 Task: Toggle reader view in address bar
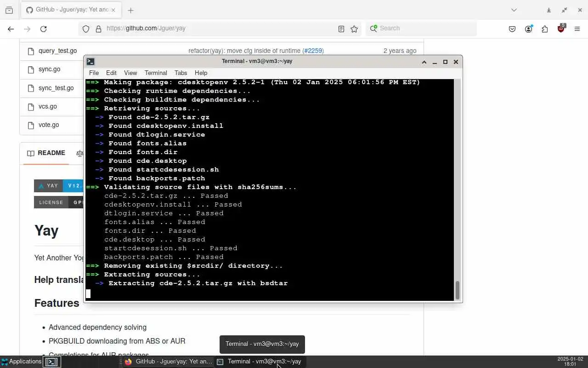point(341,29)
